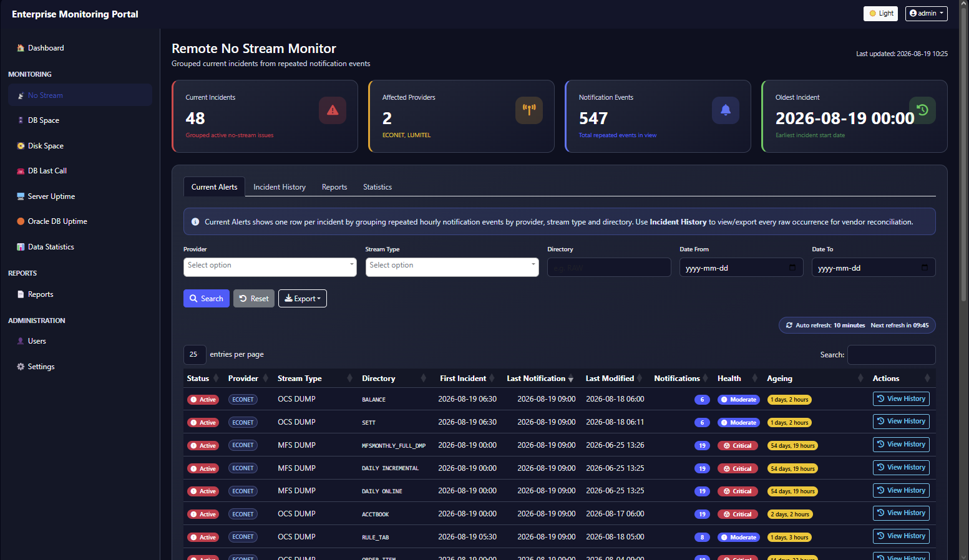The height and width of the screenshot is (560, 969).
Task: View History for the SETT directory row
Action: pos(901,422)
